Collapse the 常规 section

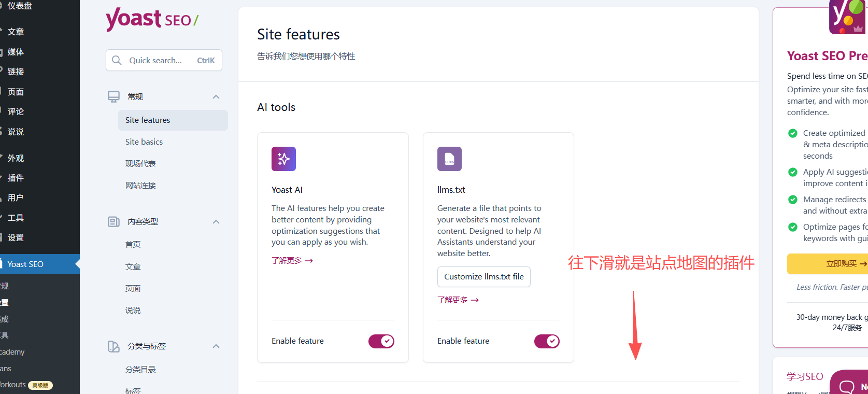point(216,97)
